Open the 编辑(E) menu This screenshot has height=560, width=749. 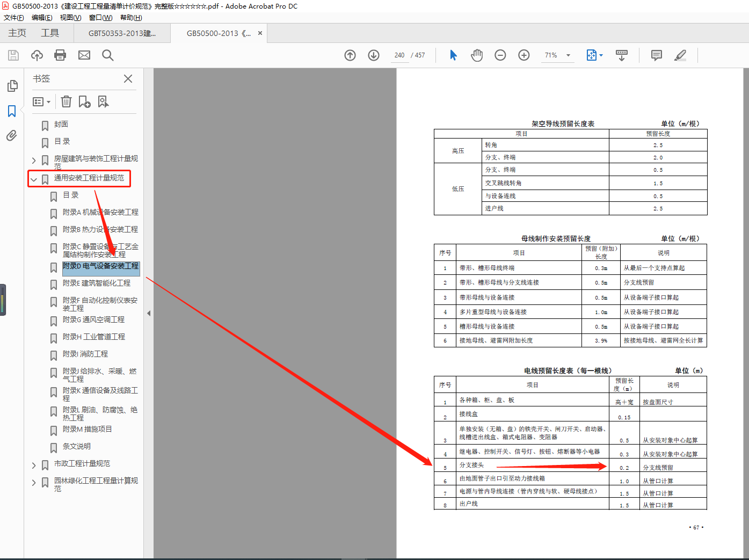point(42,18)
